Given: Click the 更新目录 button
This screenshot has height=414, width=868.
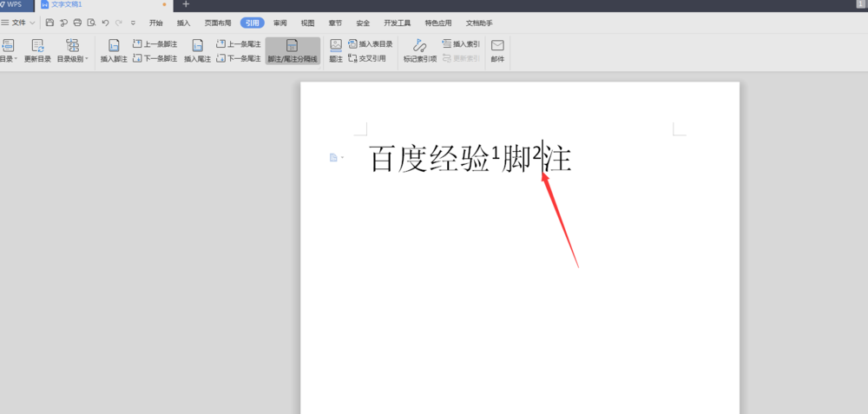Looking at the screenshot, I should (x=37, y=51).
